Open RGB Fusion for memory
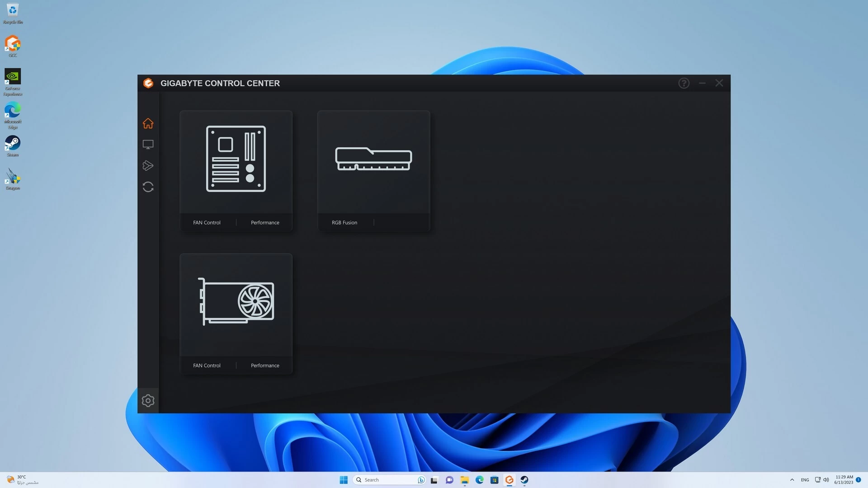This screenshot has width=868, height=488. pos(344,223)
